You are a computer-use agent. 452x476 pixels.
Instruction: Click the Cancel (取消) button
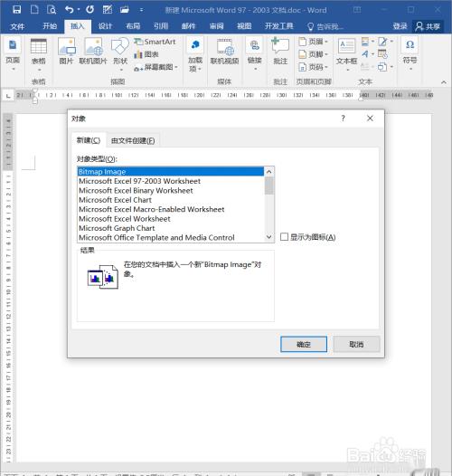pos(356,344)
